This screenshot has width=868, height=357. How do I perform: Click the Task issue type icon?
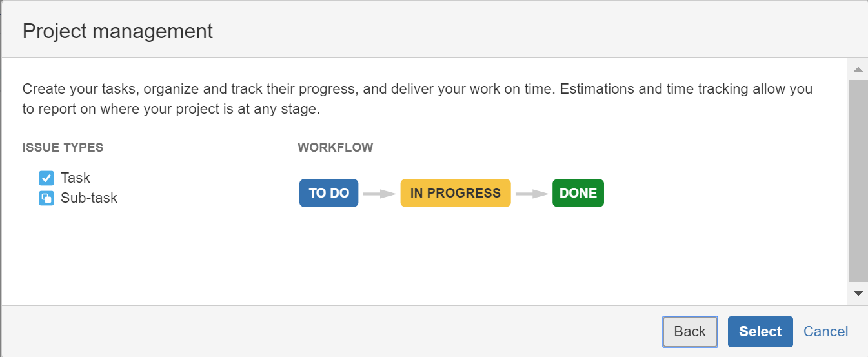(46, 178)
